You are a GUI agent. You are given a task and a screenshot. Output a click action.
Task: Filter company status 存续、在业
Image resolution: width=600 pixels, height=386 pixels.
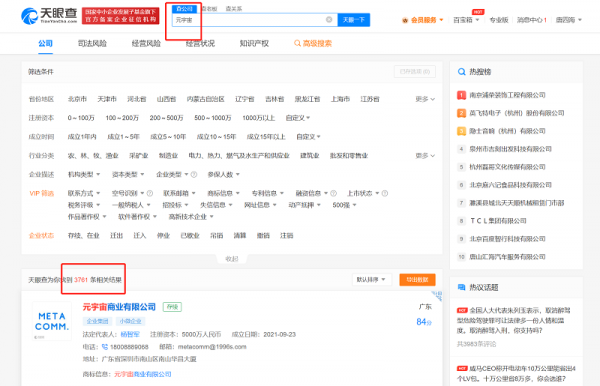pos(83,236)
